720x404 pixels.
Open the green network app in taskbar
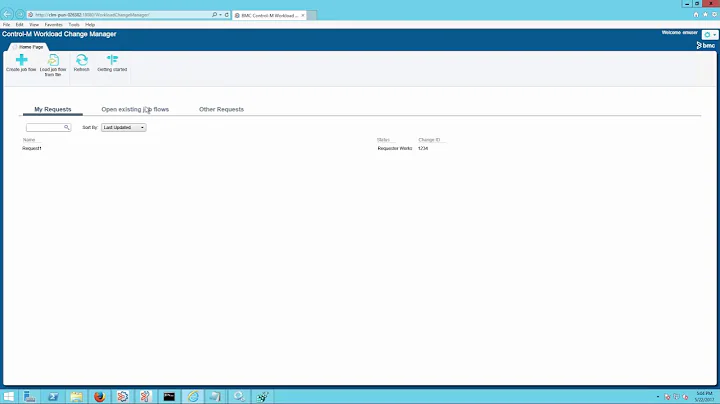(x=263, y=397)
